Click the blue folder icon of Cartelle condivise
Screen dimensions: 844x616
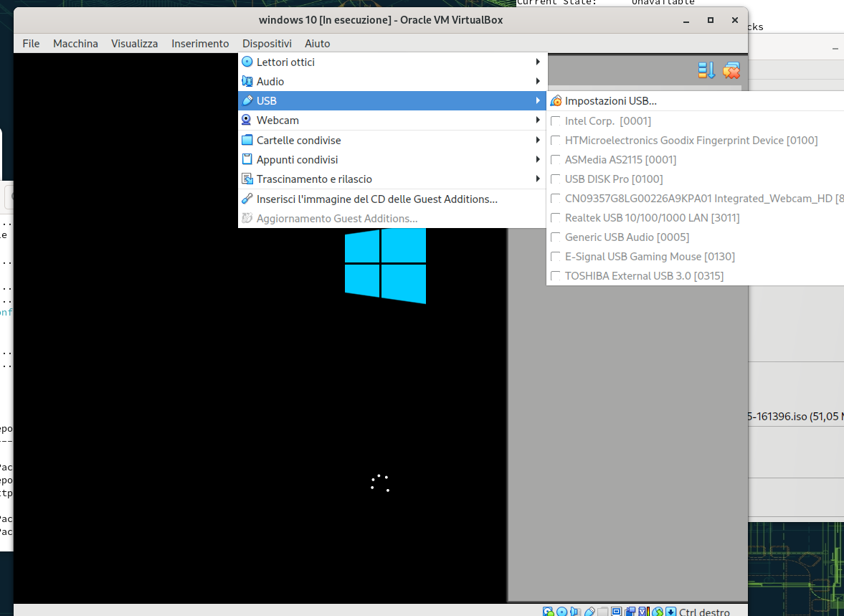[x=247, y=140]
